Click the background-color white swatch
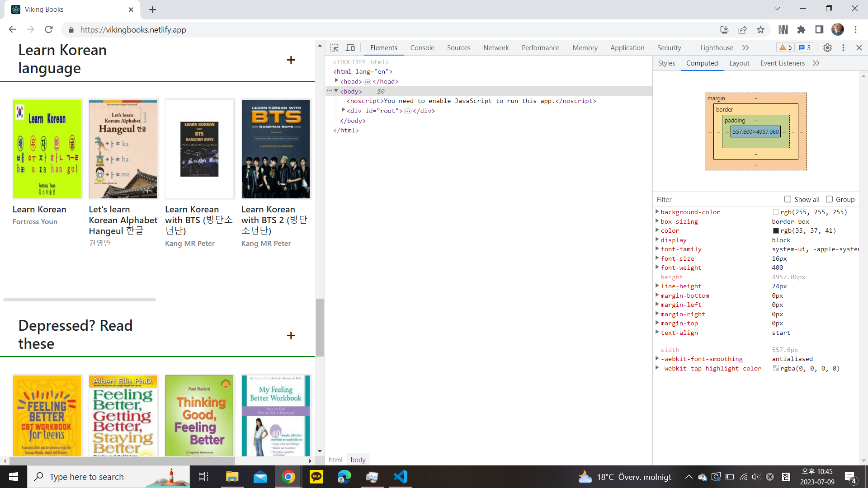The image size is (868, 488). tap(775, 212)
